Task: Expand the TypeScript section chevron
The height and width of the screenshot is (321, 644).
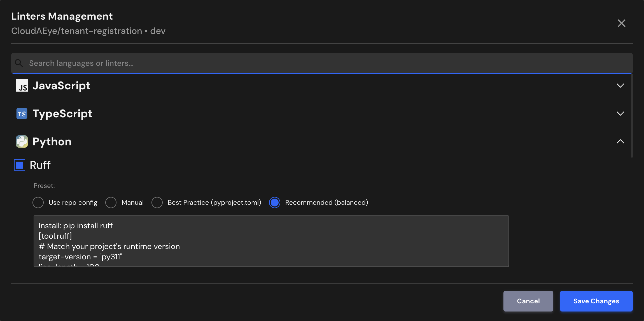Action: [620, 114]
